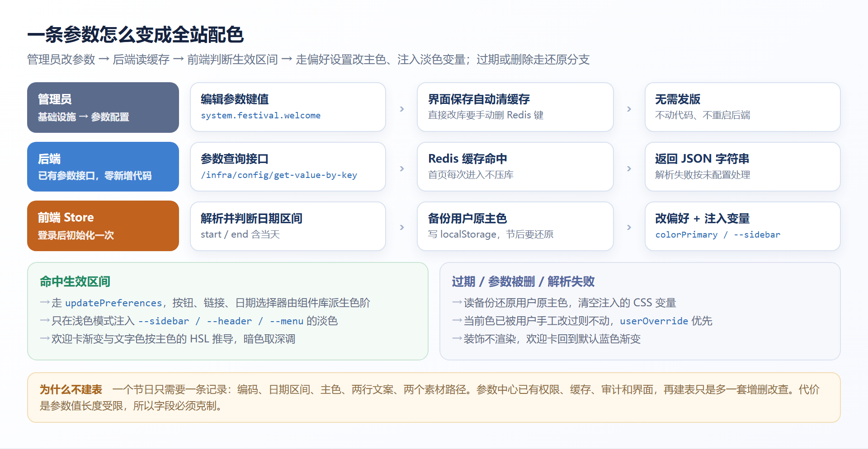868x449 pixels.
Task: Click start / end 含当天 text
Action: [241, 234]
